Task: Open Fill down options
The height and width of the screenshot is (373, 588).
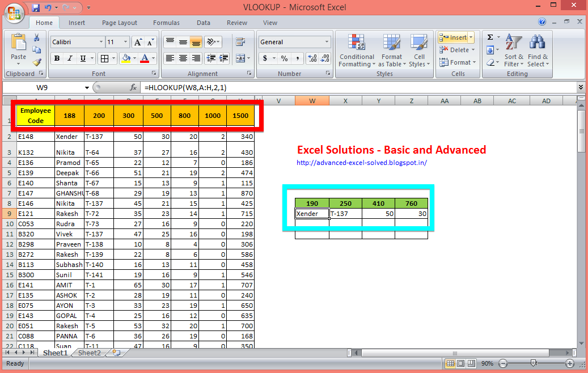Action: pyautogui.click(x=490, y=50)
